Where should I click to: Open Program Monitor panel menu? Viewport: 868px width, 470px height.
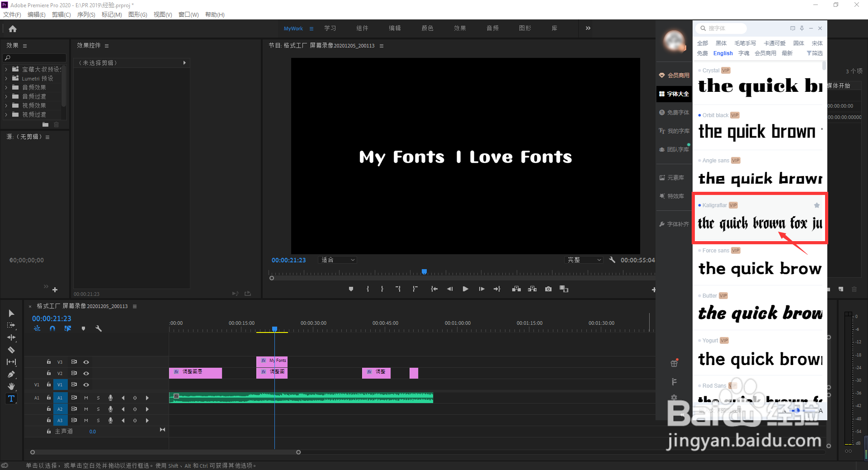382,46
